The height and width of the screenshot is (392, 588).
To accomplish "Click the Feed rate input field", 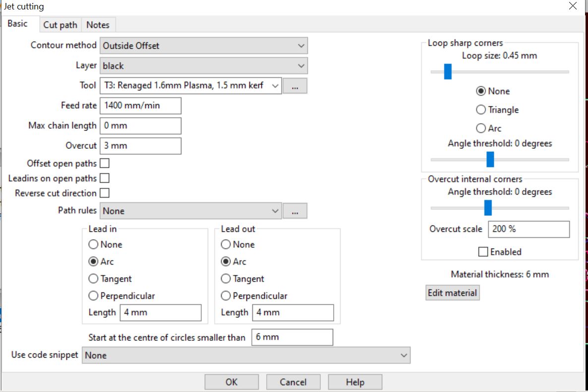I will (x=141, y=106).
